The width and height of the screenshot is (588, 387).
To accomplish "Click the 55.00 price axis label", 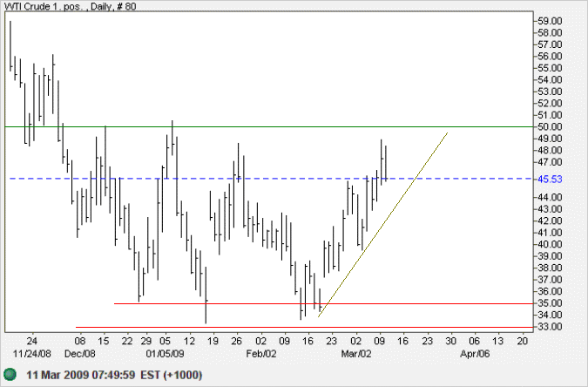I will pos(551,68).
